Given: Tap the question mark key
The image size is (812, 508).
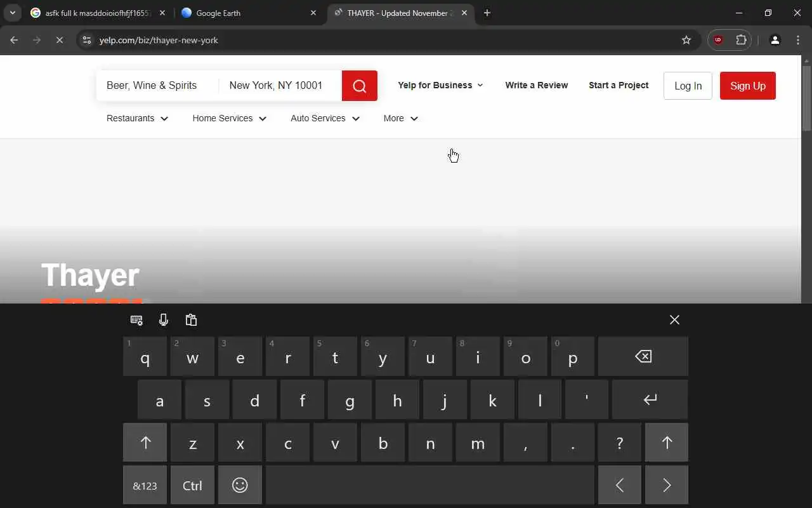Looking at the screenshot, I should coord(620,443).
